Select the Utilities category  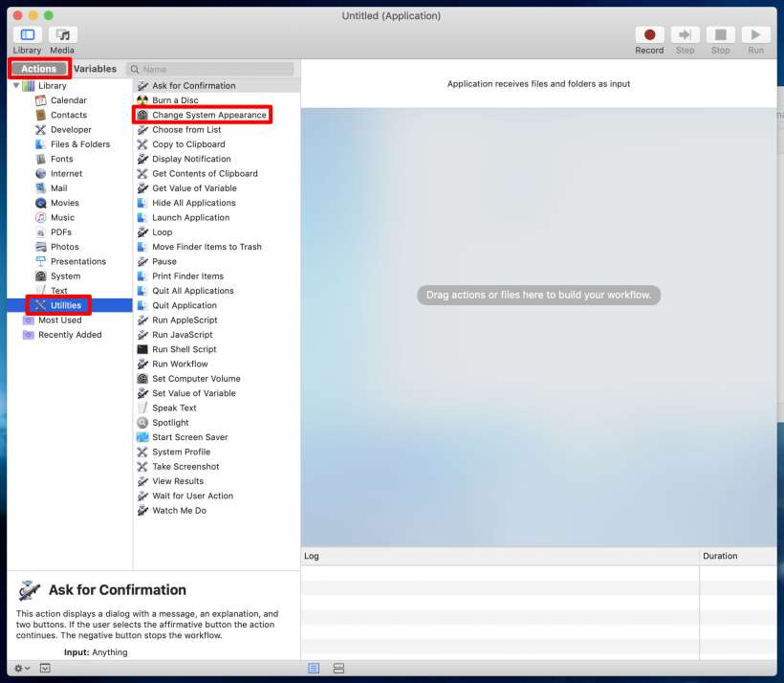coord(66,305)
